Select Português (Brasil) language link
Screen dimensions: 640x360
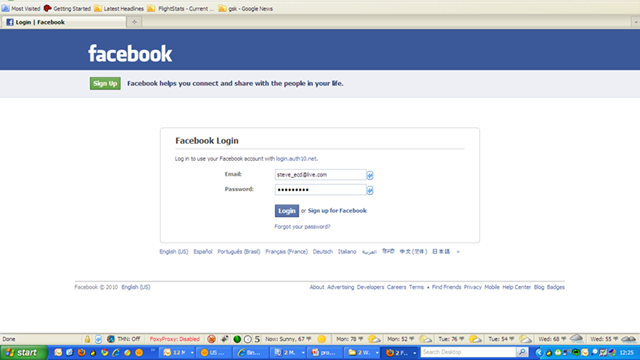point(239,251)
